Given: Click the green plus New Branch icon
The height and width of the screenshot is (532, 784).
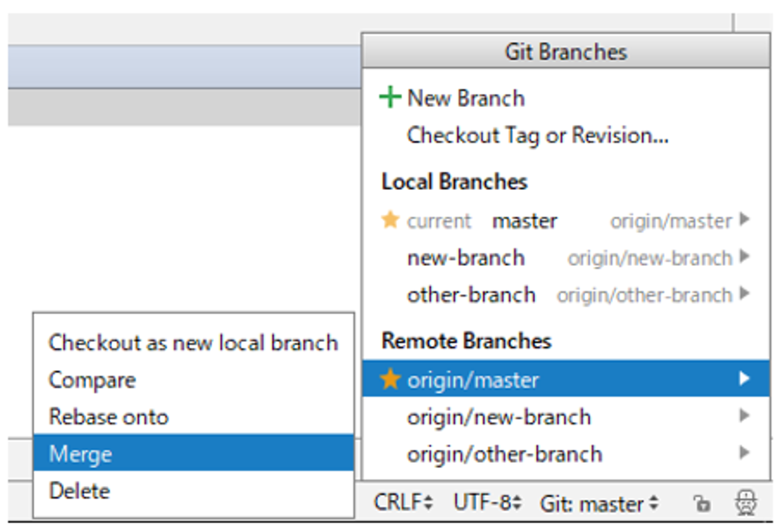Looking at the screenshot, I should coord(390,98).
